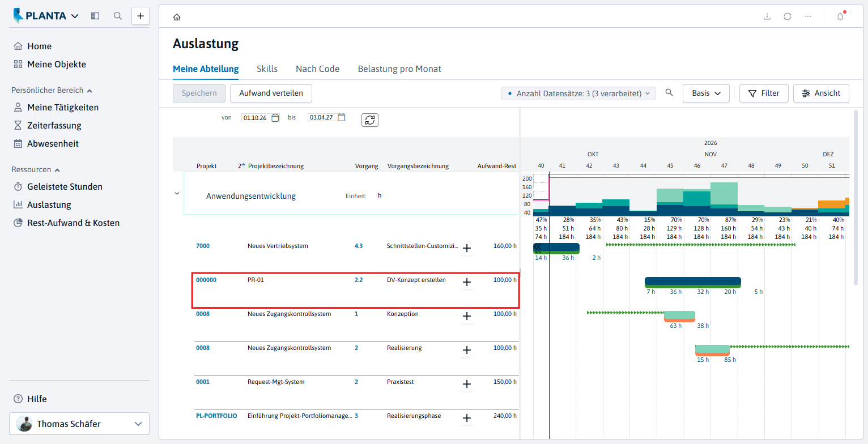
Task: Switch to the Belastung pro Monat tab
Action: 399,69
